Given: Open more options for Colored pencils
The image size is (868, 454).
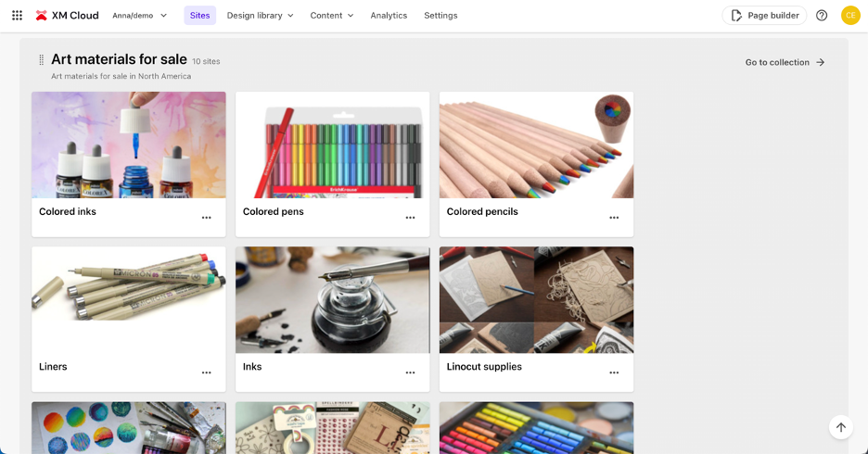Looking at the screenshot, I should click(614, 218).
